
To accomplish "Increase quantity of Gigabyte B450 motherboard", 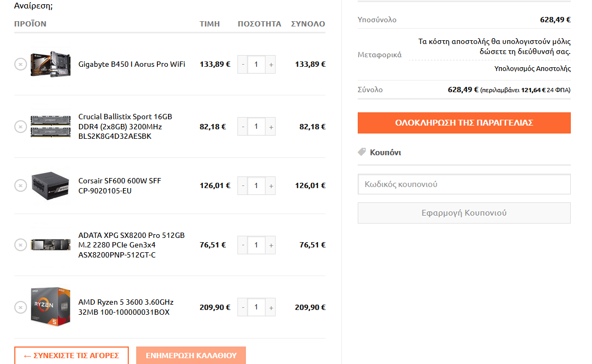I will click(x=271, y=65).
